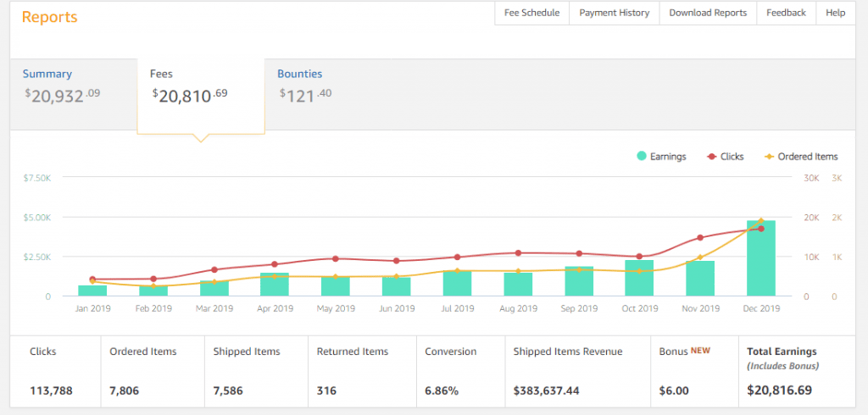Open the Help page

pos(835,13)
